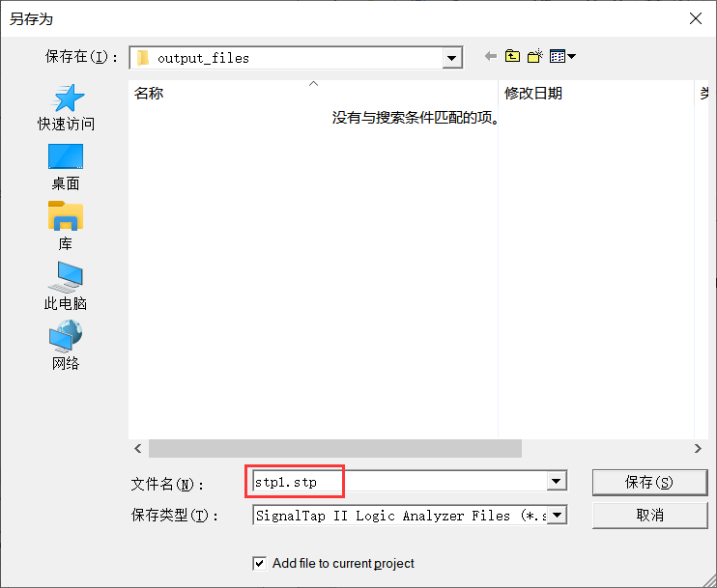Jump to 桌面 desktop location
This screenshot has height=588, width=717.
click(x=66, y=167)
